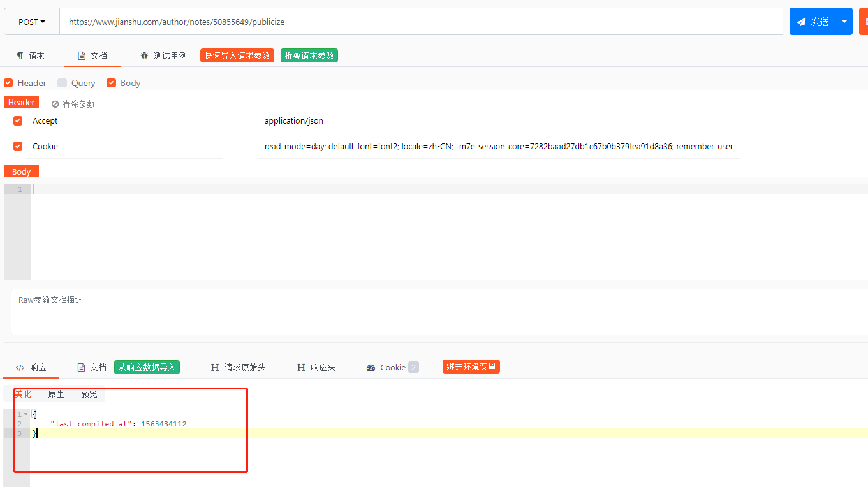Screen dimensions: 868x487
Task: Uncheck the Header checkbox
Action: [8, 83]
